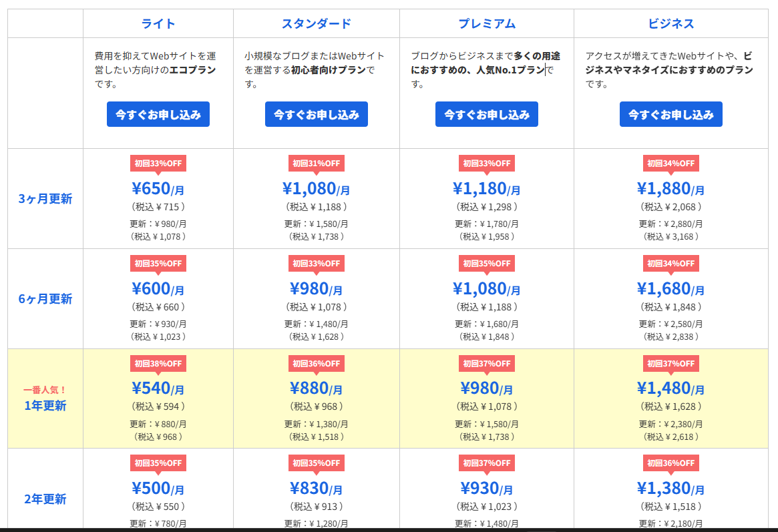Click the 6ヶ月更新 row label
This screenshot has height=532, width=778.
(45, 299)
